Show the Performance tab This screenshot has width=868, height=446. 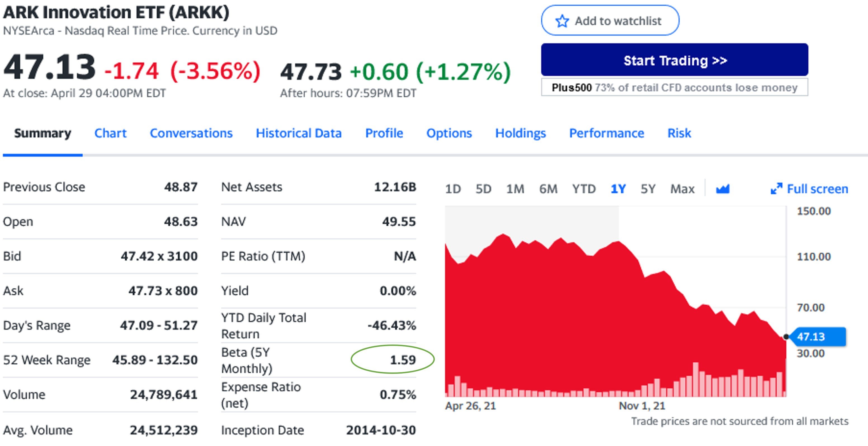coord(607,133)
